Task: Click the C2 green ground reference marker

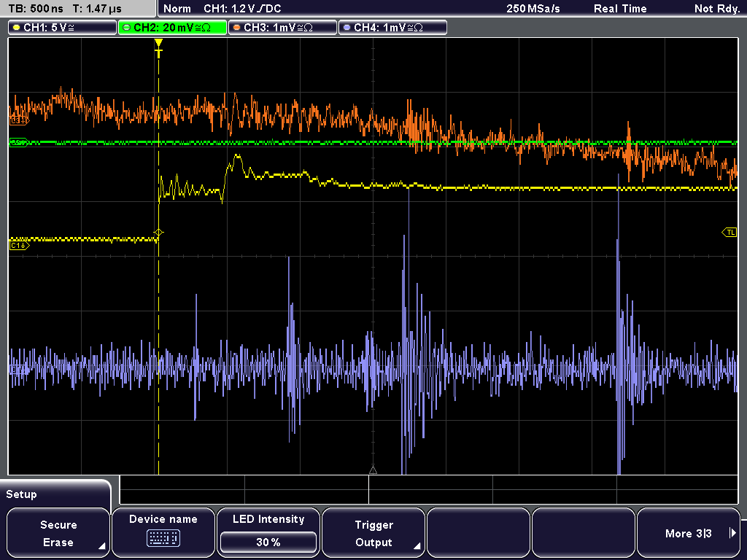Action: [19, 142]
